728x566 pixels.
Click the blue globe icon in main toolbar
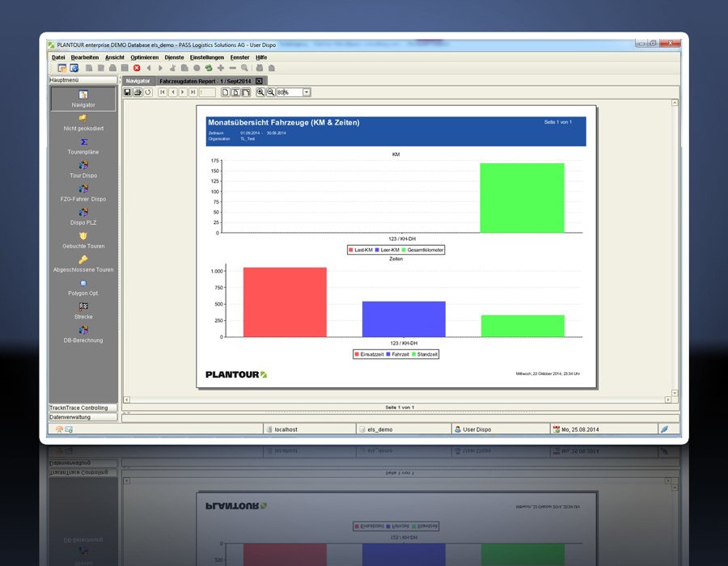click(74, 68)
